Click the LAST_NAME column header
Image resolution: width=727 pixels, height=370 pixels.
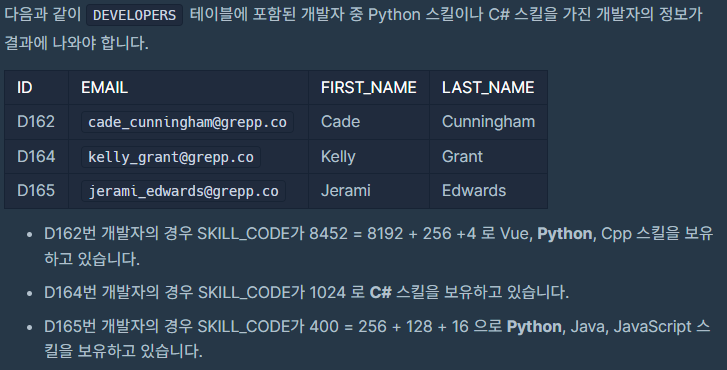point(488,87)
